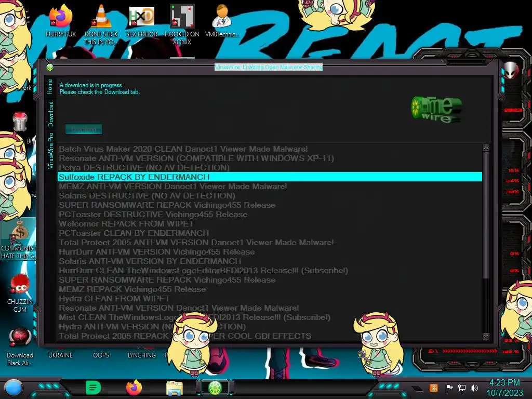The image size is (532, 399).
Task: Click the list scrollbar up arrow
Action: [486, 148]
